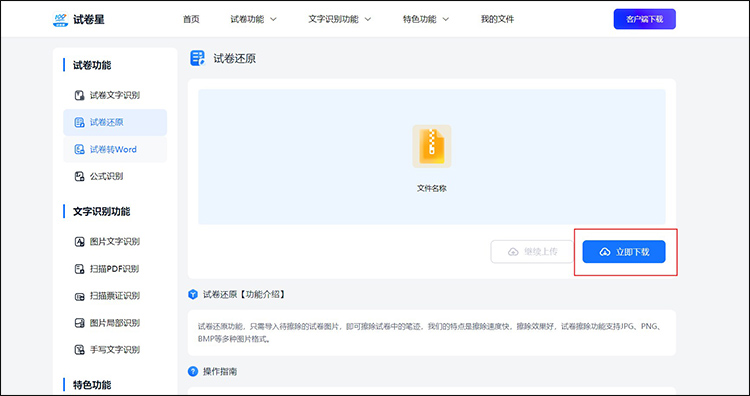Image resolution: width=750 pixels, height=396 pixels.
Task: Click the 试卷转Word sidebar icon
Action: pos(79,149)
